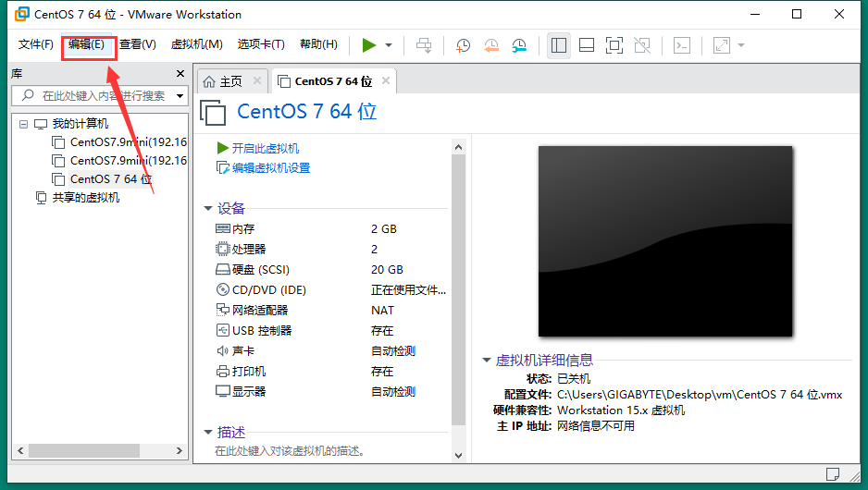Viewport: 868px width, 490px height.
Task: Enter full screen mode via toolbar icon
Action: click(x=614, y=45)
